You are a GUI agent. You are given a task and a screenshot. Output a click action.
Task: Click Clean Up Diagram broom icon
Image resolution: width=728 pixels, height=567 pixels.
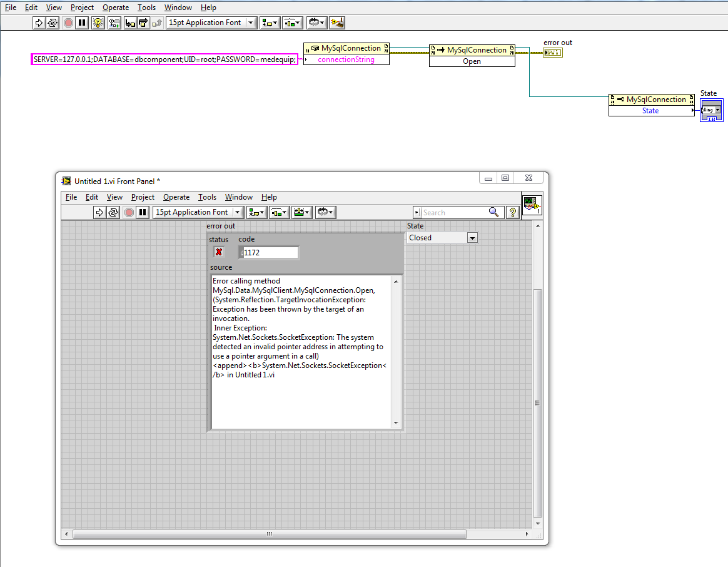pyautogui.click(x=337, y=23)
